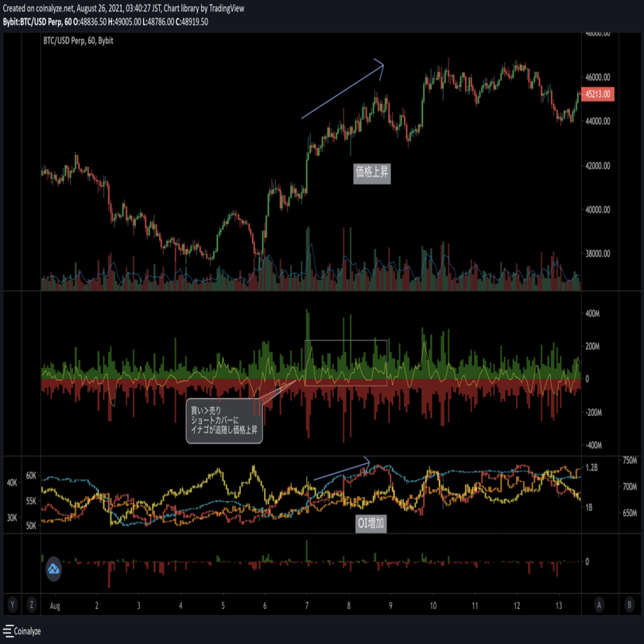Click the 42000.00 price axis label

click(x=598, y=166)
